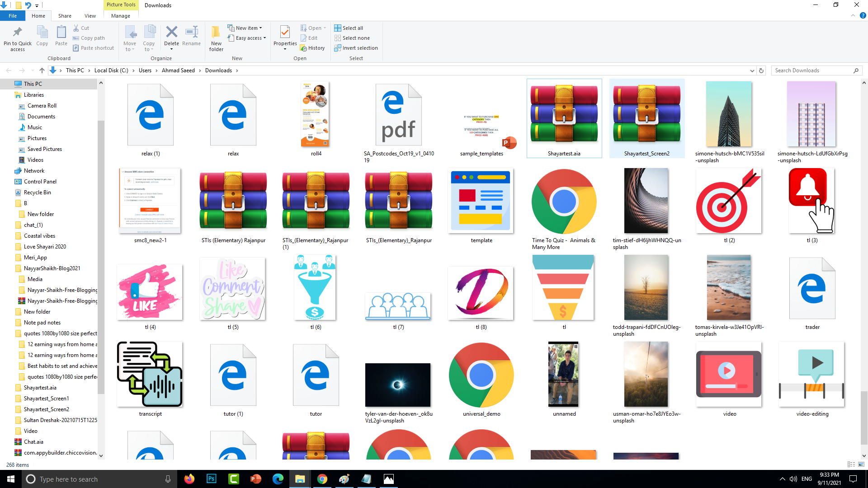Switch to the Home ribbon tab
868x488 pixels.
(38, 16)
